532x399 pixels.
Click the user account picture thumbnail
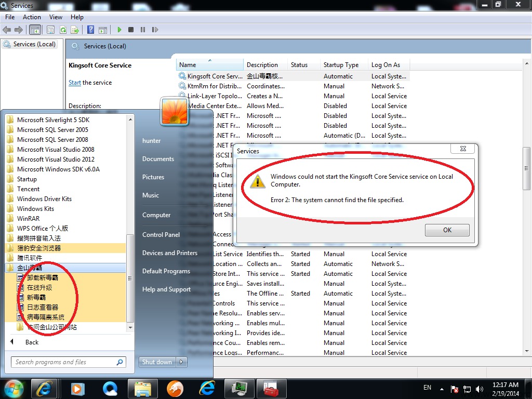[175, 111]
